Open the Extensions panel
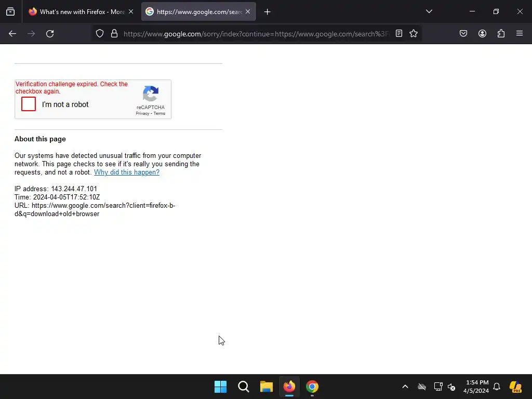The width and height of the screenshot is (532, 399). (x=501, y=34)
